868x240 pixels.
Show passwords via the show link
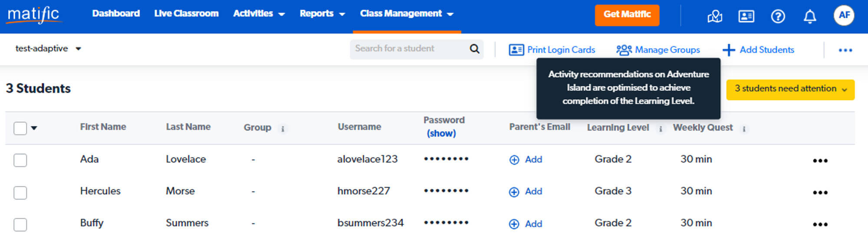coord(441,133)
